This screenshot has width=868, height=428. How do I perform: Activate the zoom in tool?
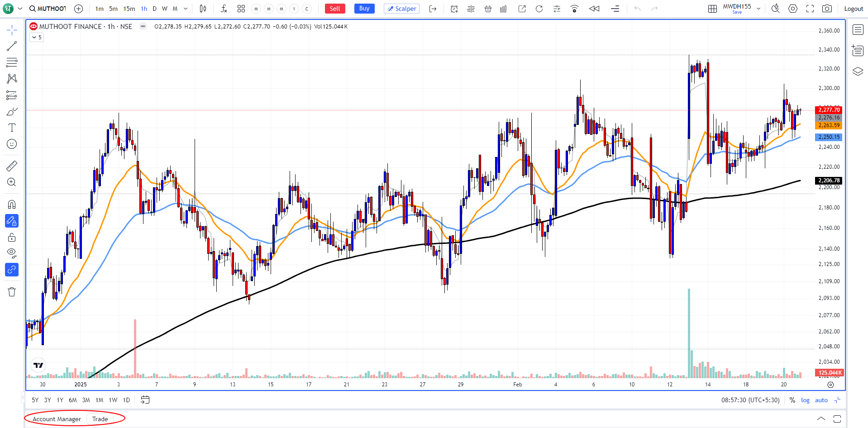click(12, 182)
